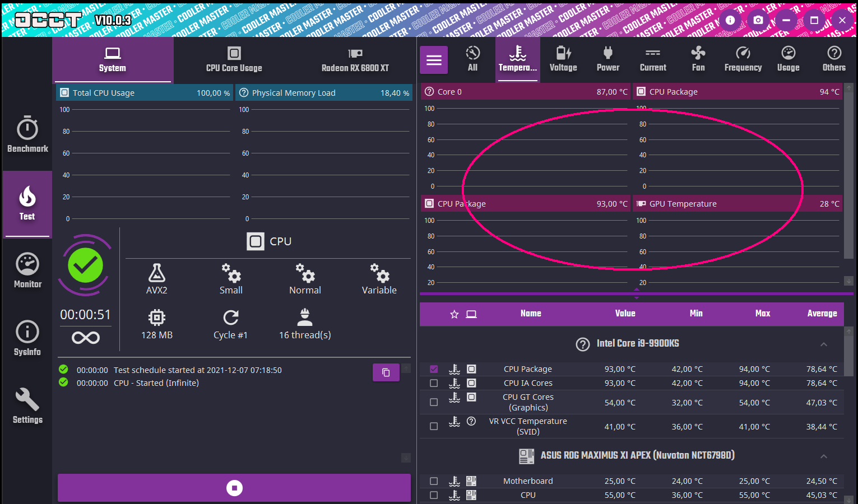Uncheck the CPU Package sensor checkbox
Viewport: 858px width, 504px height.
click(x=434, y=369)
